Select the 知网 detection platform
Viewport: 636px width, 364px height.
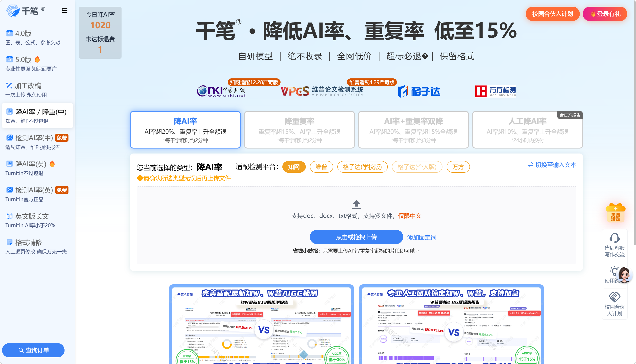[294, 167]
